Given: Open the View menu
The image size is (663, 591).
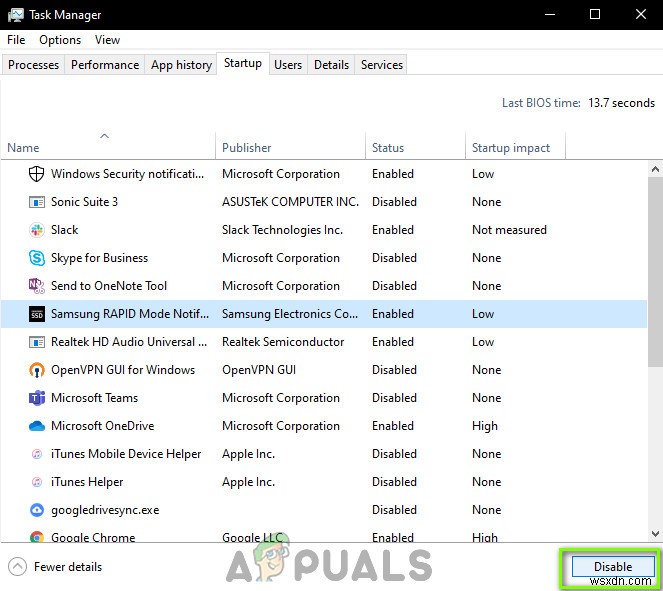Looking at the screenshot, I should pyautogui.click(x=107, y=40).
